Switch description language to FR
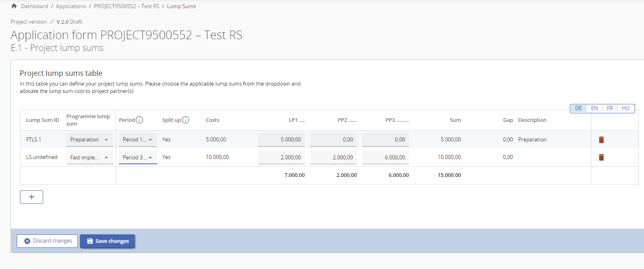Screen dimensions: 644x269 click(610, 108)
